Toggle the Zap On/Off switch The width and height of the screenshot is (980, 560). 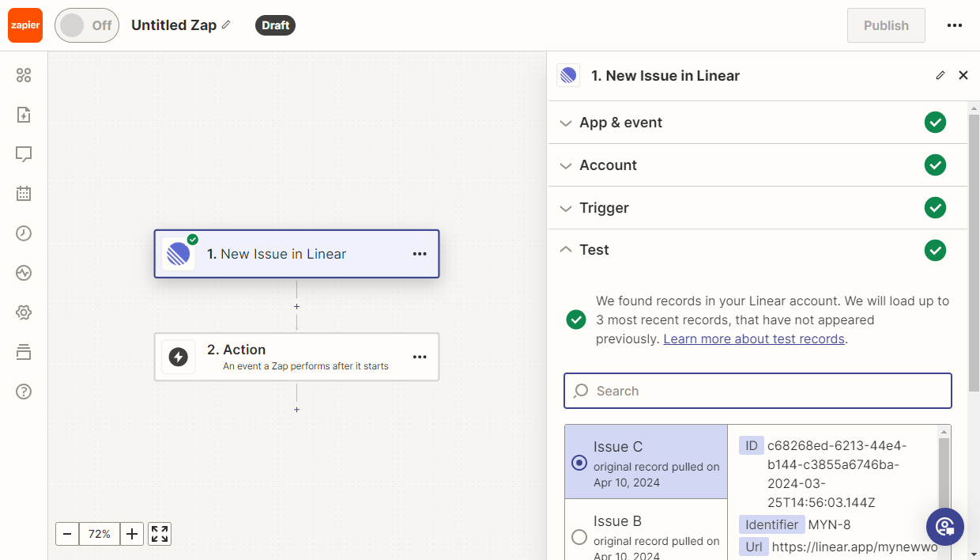pyautogui.click(x=87, y=25)
